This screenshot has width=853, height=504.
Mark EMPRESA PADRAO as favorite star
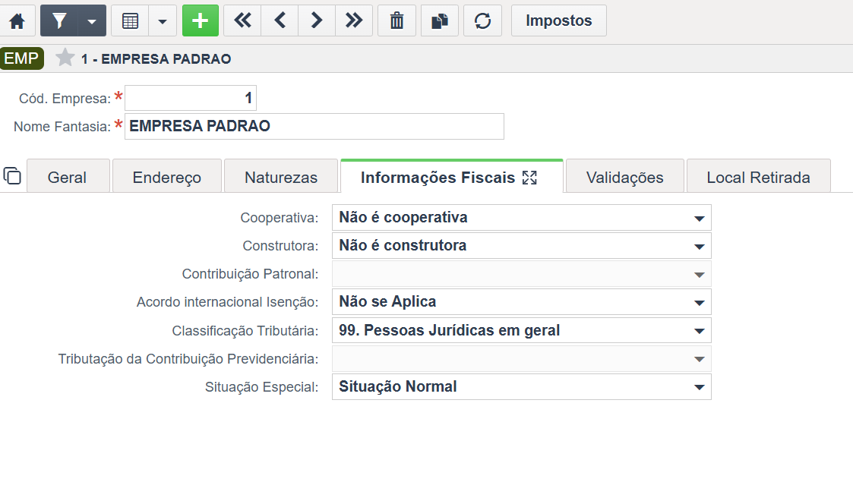pyautogui.click(x=65, y=58)
